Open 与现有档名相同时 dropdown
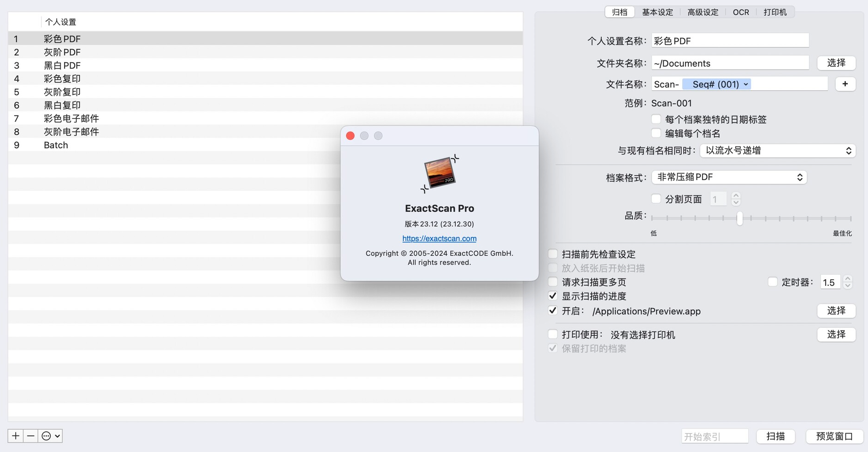Screen dimensions: 868x452 click(x=778, y=151)
